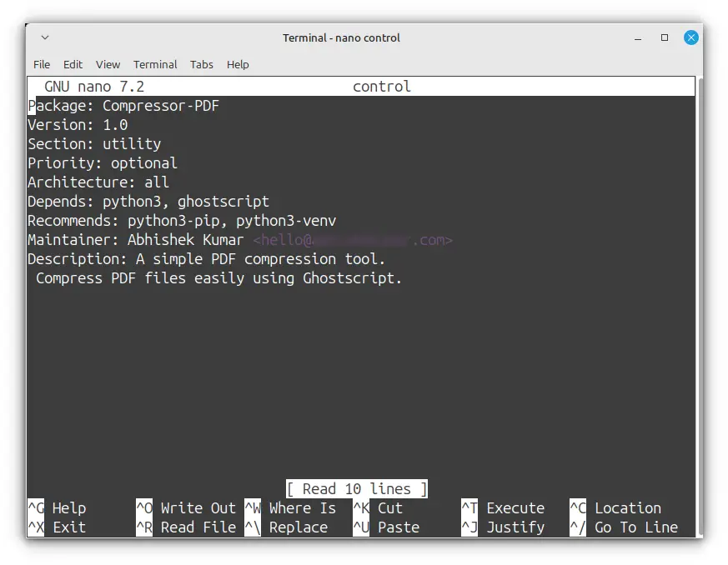Open the Terminal menu

pyautogui.click(x=155, y=64)
